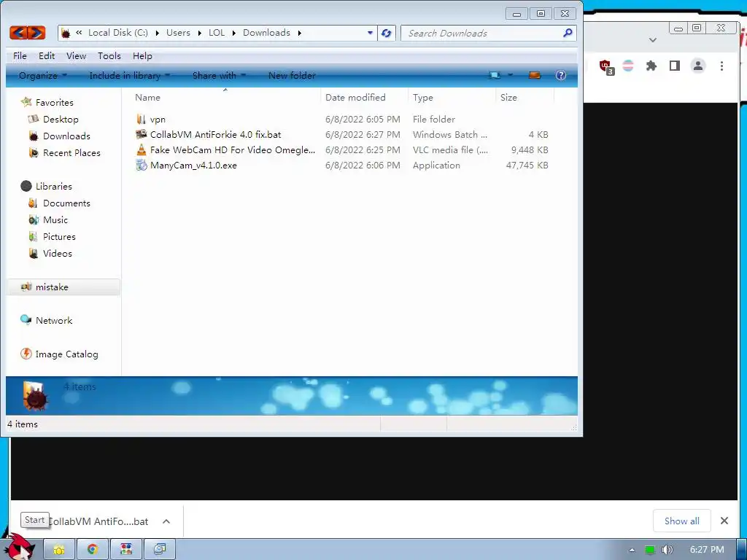Click LOL in the address breadcrumb

point(216,33)
